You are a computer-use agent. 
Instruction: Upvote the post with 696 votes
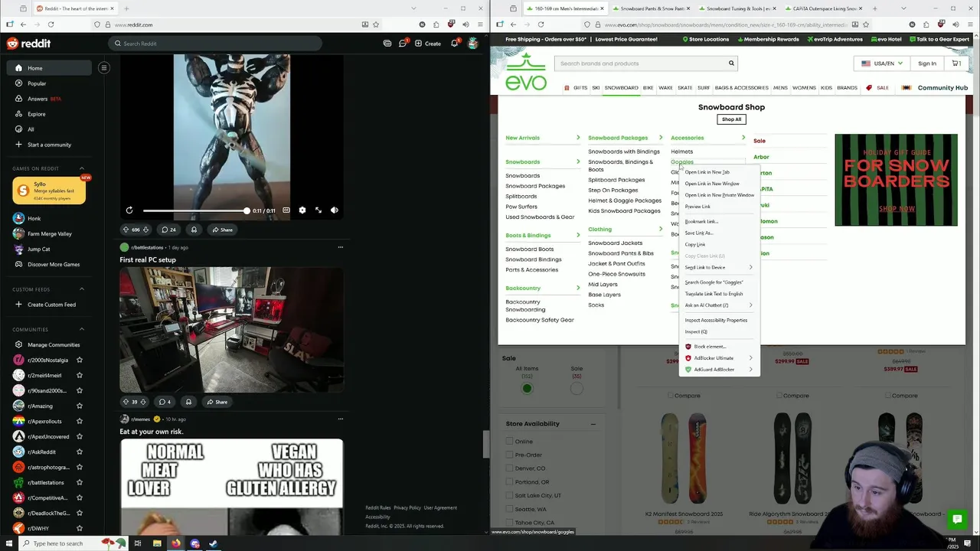point(126,230)
